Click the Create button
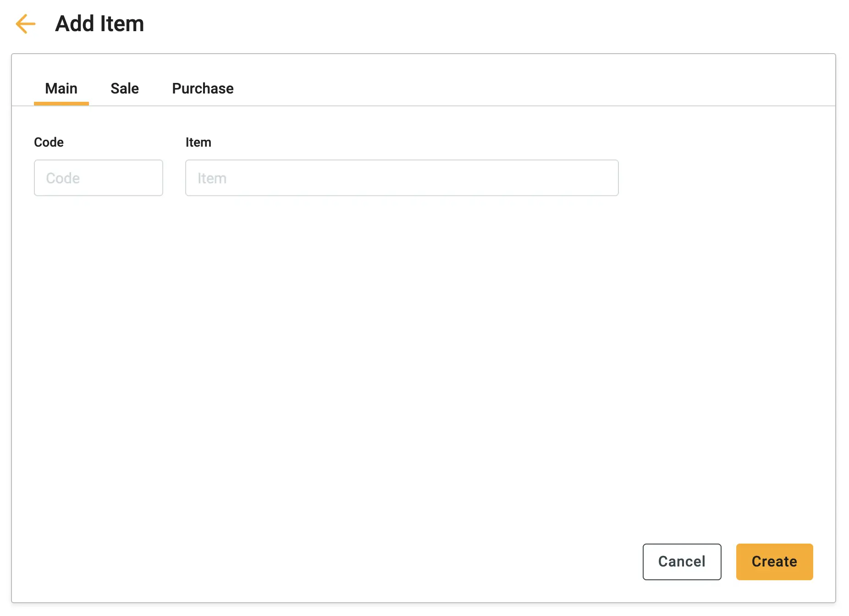849x616 pixels. coord(774,562)
